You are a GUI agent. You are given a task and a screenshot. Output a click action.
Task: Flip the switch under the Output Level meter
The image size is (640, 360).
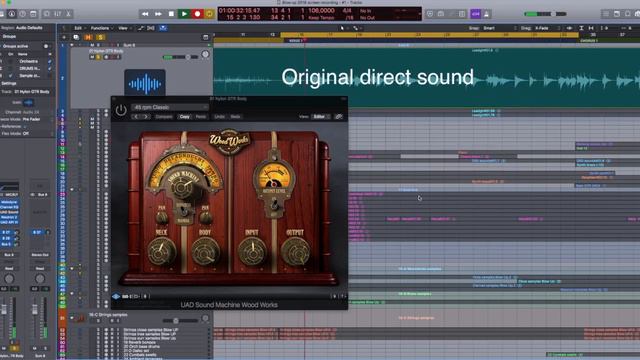[275, 204]
